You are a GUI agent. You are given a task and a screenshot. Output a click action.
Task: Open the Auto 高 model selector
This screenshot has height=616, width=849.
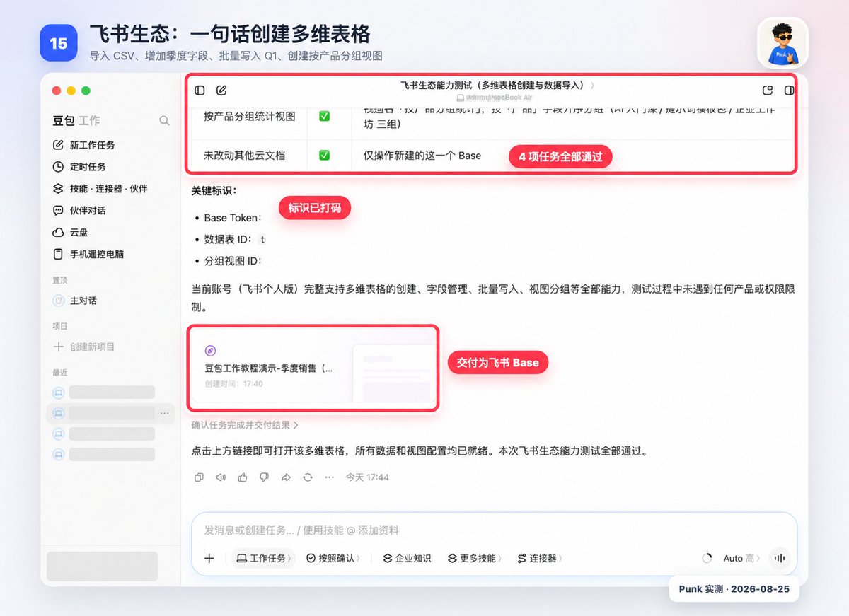(x=741, y=558)
